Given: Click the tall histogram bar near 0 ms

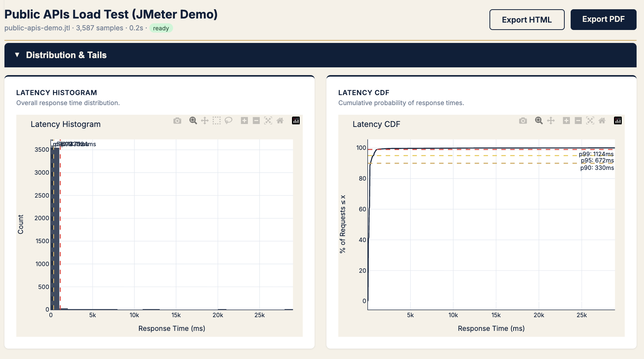Looking at the screenshot, I should (x=55, y=228).
